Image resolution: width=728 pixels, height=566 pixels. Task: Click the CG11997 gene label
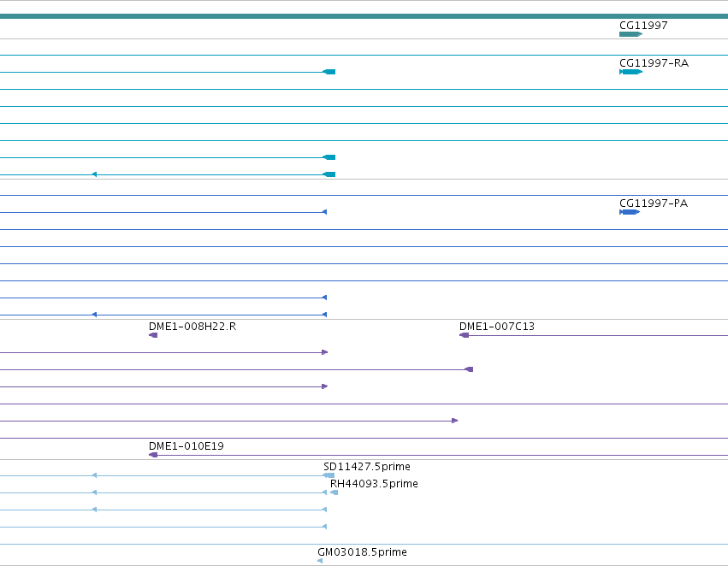tap(643, 26)
